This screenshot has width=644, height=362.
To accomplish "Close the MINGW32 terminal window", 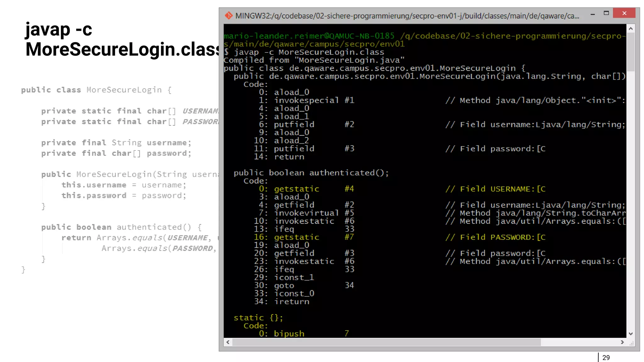I will 624,13.
